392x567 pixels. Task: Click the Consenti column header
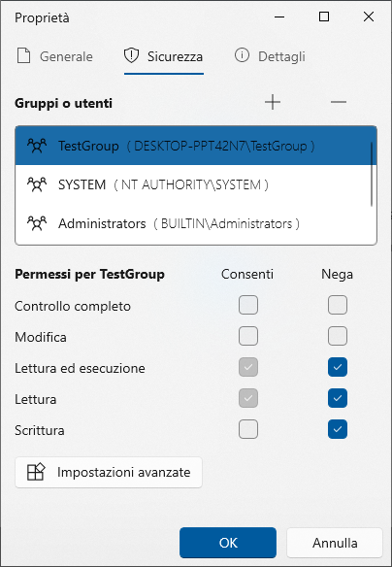click(247, 274)
